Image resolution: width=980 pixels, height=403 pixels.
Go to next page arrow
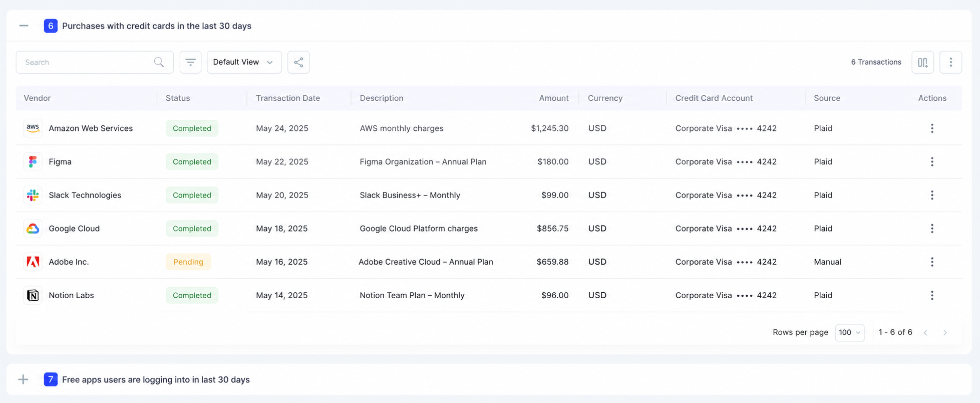tap(945, 333)
